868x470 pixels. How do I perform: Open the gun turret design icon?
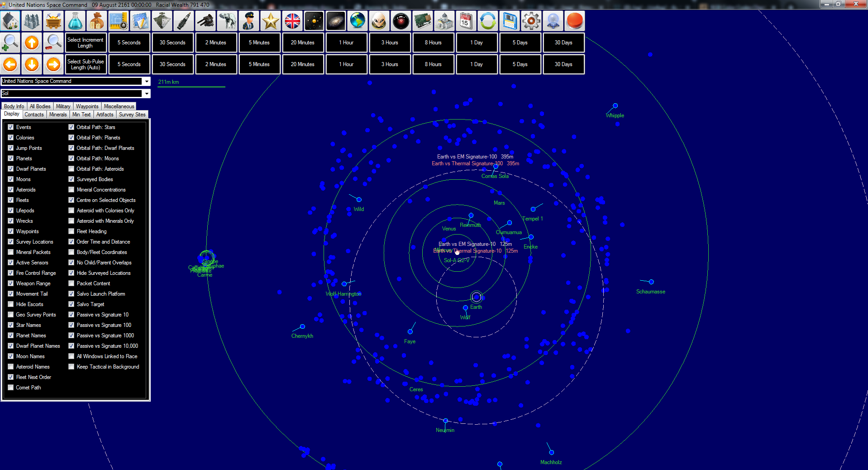(206, 21)
